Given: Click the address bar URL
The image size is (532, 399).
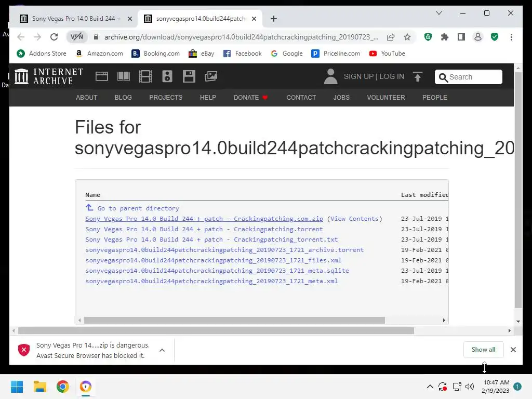Looking at the screenshot, I should coord(241,37).
